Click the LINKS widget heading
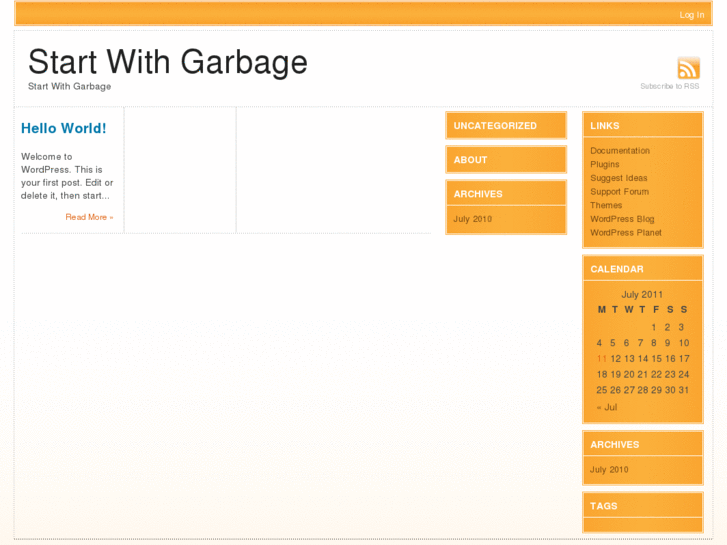 click(x=605, y=126)
